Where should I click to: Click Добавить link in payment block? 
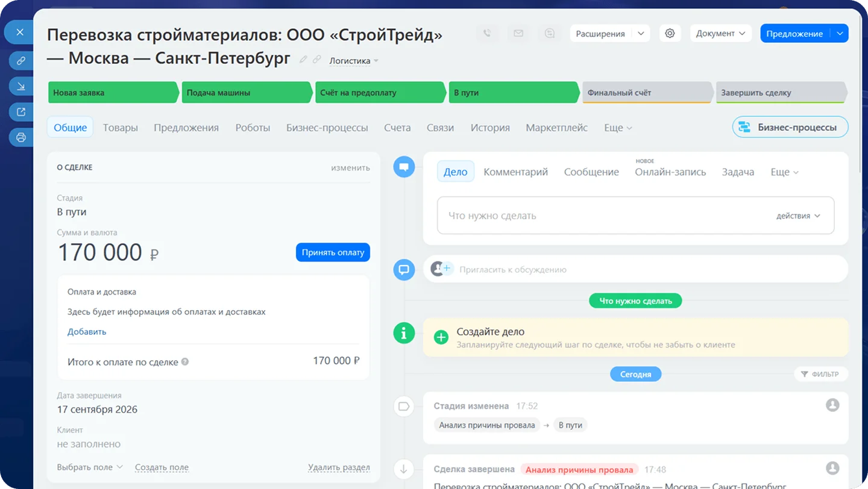click(x=87, y=332)
